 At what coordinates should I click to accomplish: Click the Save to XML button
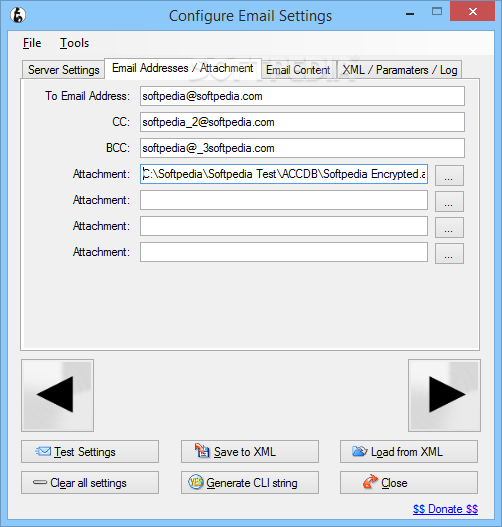pos(250,452)
